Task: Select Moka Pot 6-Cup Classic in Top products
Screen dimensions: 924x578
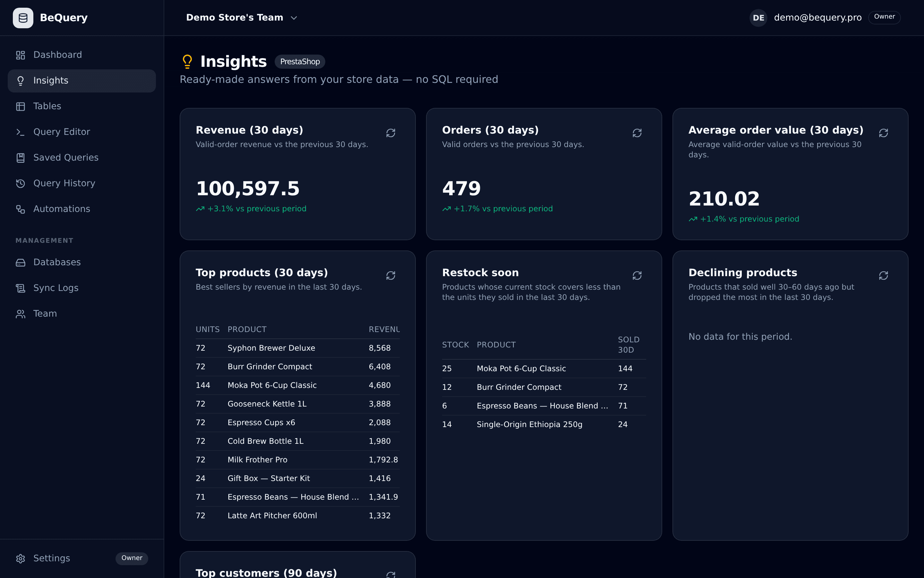Action: [297, 385]
